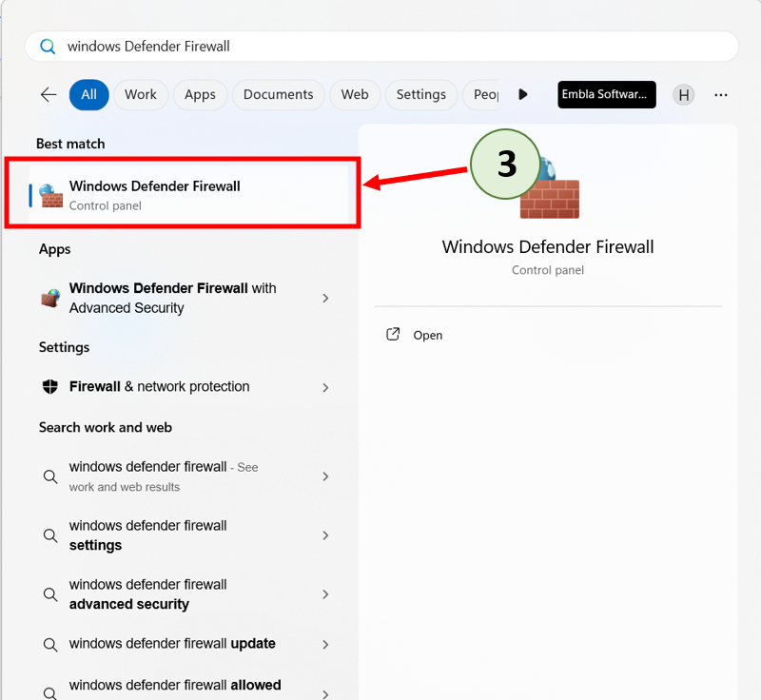Expand Windows Defender Firewall with Advanced Security chevron

click(x=325, y=298)
